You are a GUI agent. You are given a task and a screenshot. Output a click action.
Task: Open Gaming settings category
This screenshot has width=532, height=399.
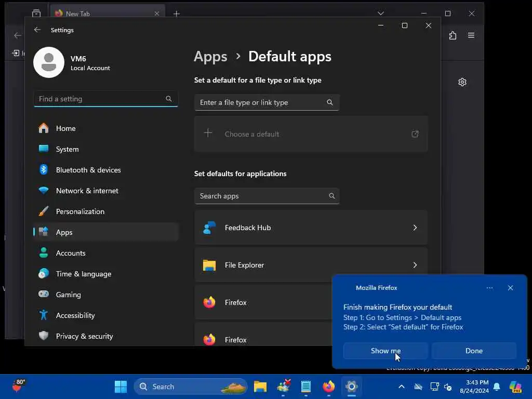click(x=105, y=295)
